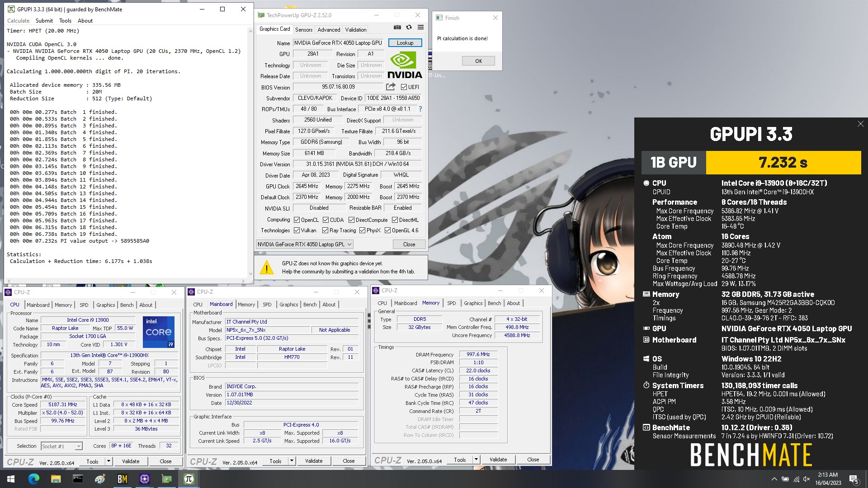Click the GPUPI vertical scrollbar down arrow

point(250,274)
